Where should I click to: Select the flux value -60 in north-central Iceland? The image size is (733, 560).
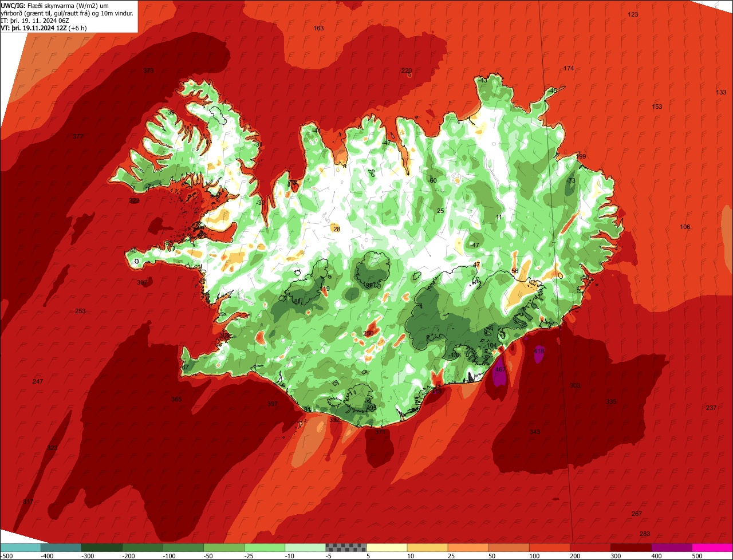[433, 180]
